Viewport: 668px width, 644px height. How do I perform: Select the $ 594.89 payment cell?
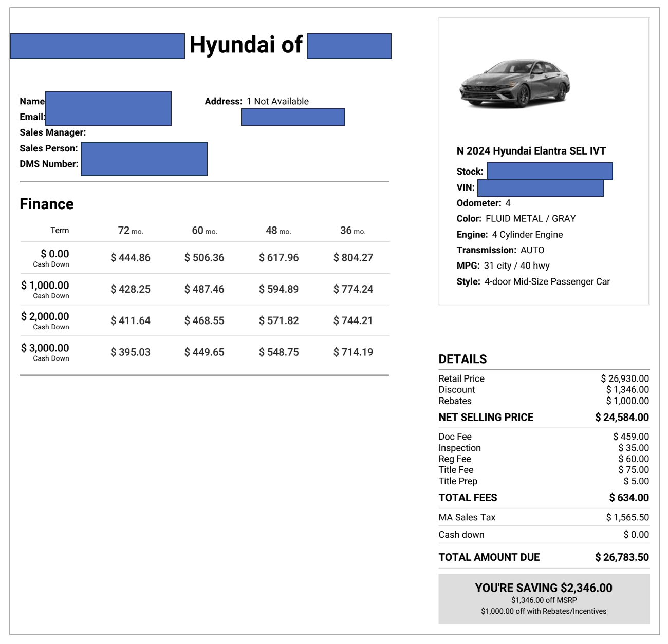point(279,289)
